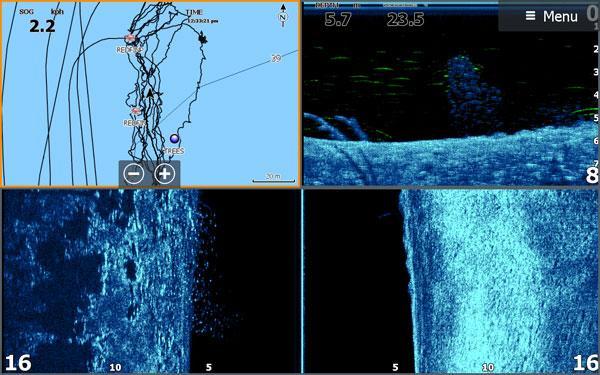Select the boat position arrow on chart
This screenshot has height=375, width=600.
[150, 93]
